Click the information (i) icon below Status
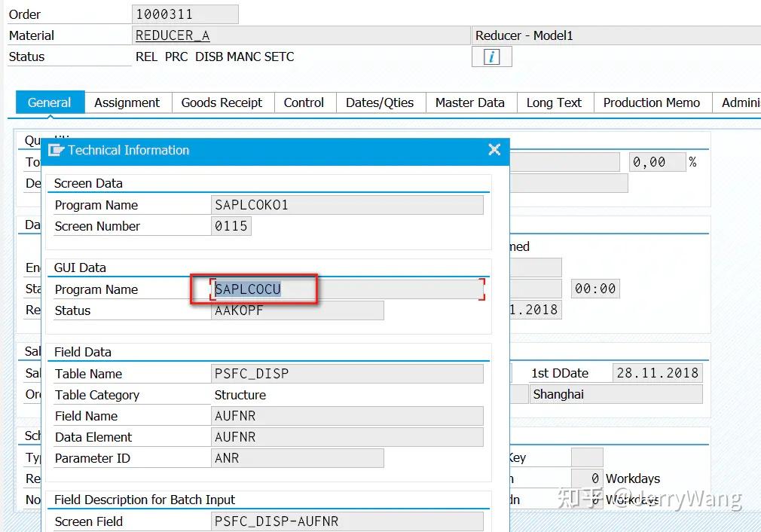 click(x=491, y=56)
